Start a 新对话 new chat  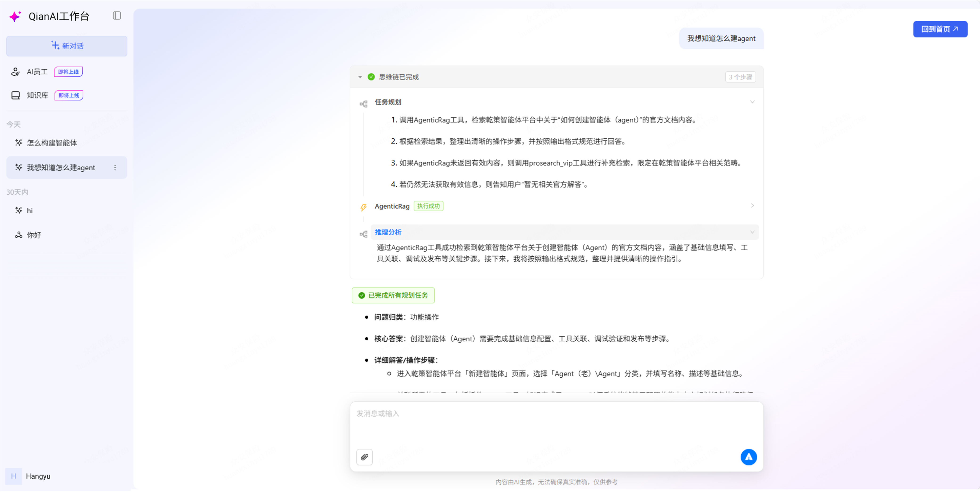pos(67,46)
